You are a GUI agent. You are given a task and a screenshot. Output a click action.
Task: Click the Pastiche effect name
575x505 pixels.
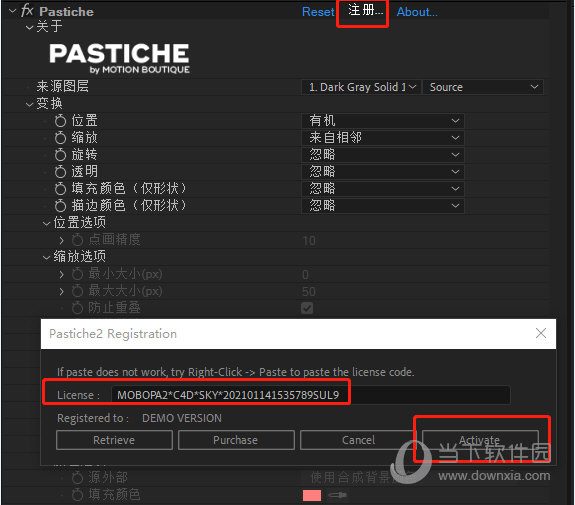pos(66,12)
